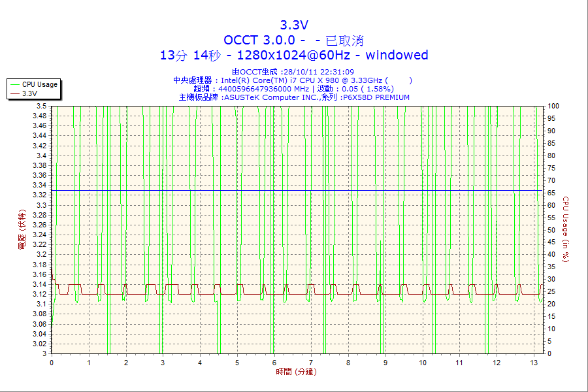Click the Intel Core i7 CPU info line
The image size is (588, 392).
point(293,80)
